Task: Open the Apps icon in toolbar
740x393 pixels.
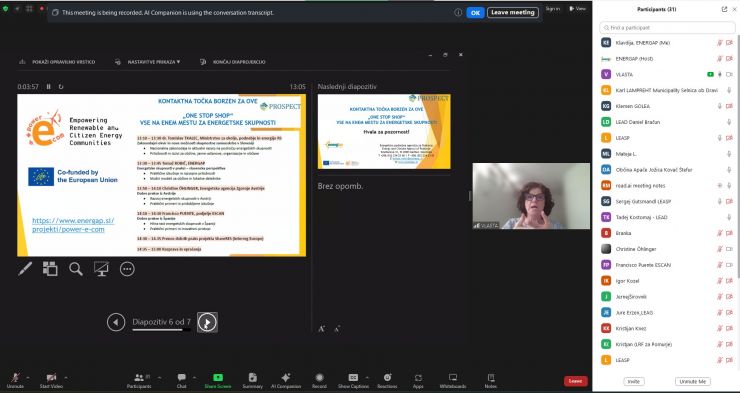Action: (x=418, y=377)
